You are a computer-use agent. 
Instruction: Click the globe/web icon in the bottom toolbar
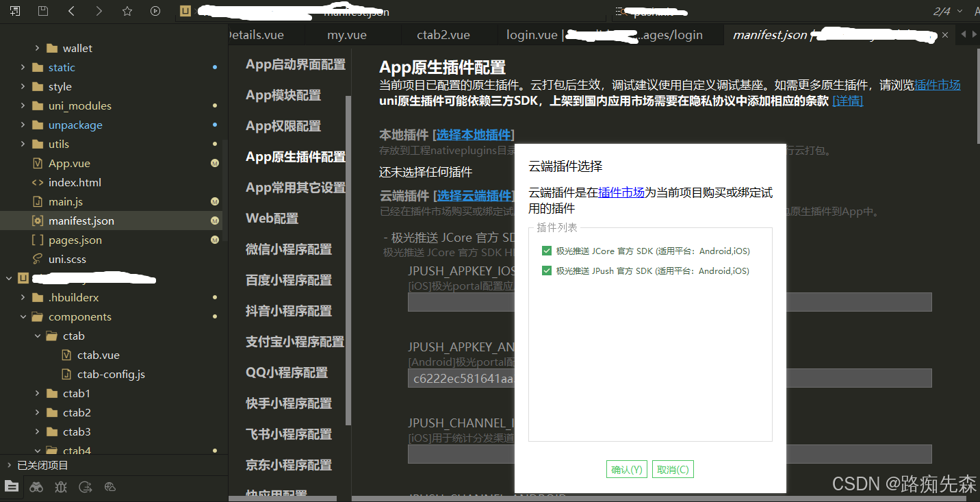pos(109,487)
